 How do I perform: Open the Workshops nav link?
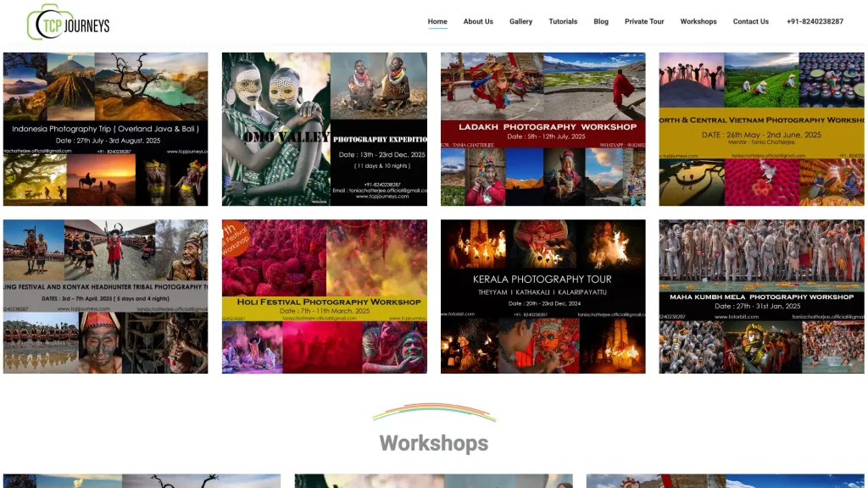point(698,21)
